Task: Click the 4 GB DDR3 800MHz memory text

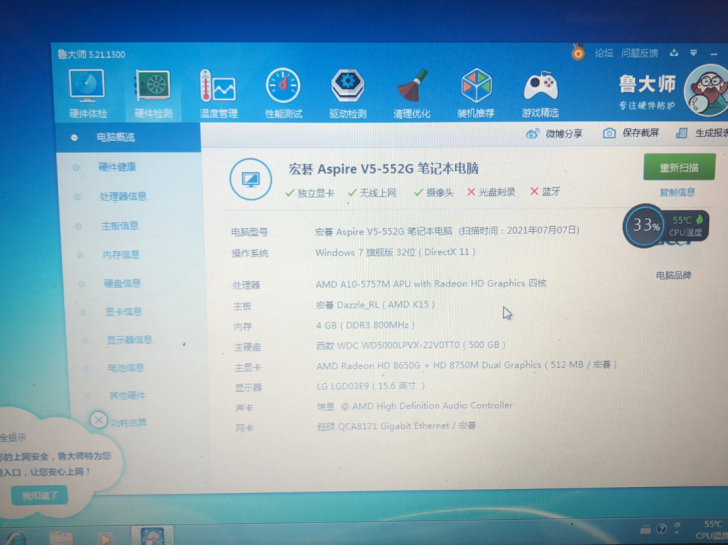Action: pyautogui.click(x=365, y=325)
